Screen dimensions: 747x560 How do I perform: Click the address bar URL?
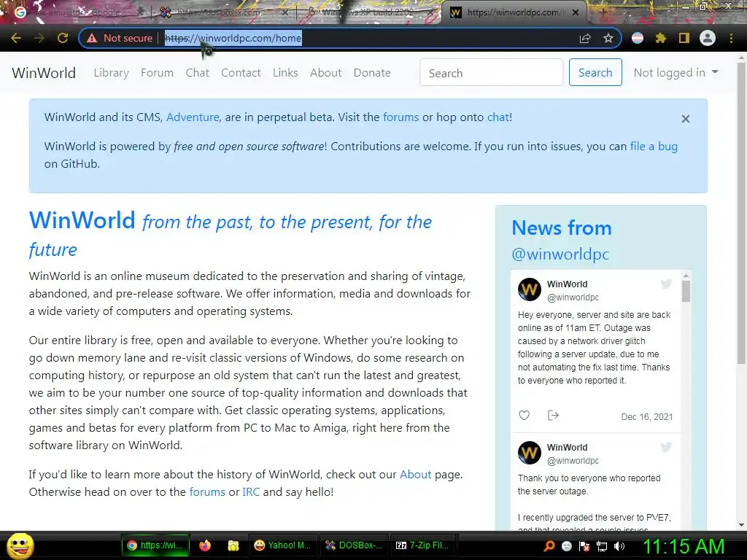(x=233, y=38)
